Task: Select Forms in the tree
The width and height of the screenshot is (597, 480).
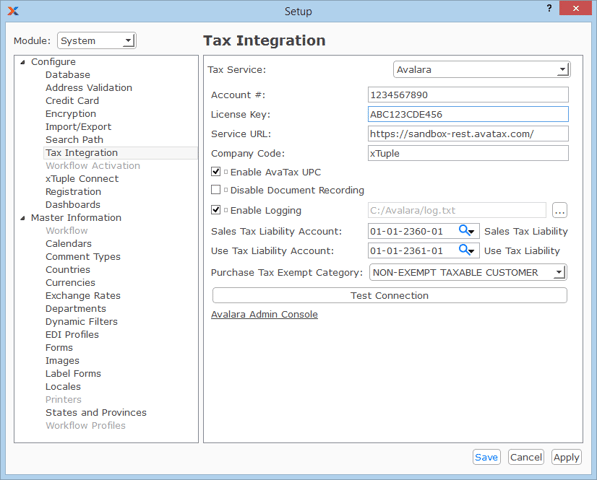Action: tap(59, 348)
